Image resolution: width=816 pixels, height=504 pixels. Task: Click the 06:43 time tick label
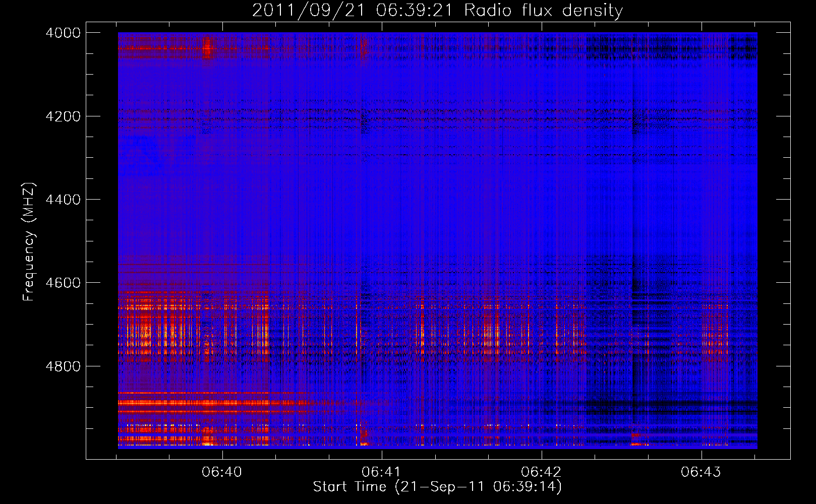(701, 472)
